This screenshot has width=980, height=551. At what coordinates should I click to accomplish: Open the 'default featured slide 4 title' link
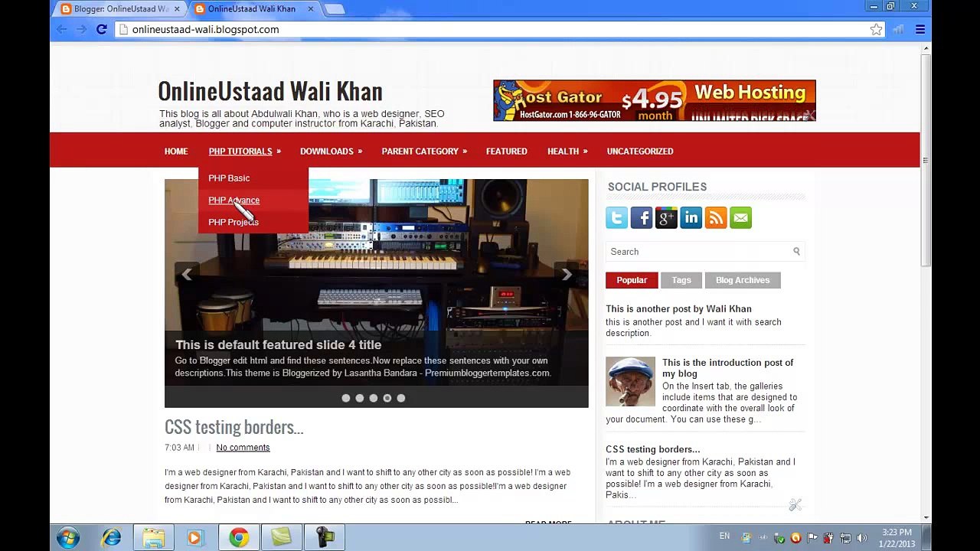(278, 345)
